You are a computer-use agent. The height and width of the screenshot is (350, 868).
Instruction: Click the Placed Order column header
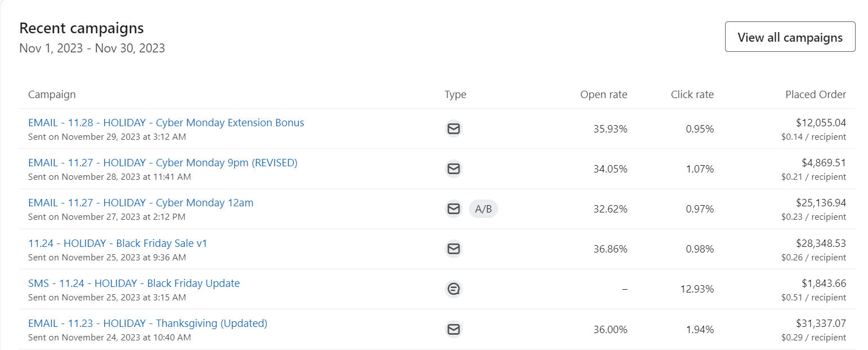815,95
